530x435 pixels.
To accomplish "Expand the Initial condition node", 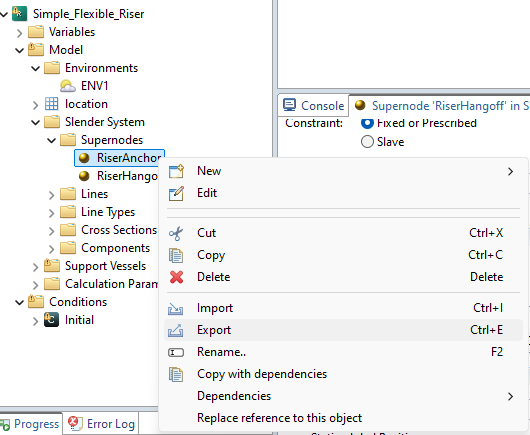I will [x=35, y=321].
